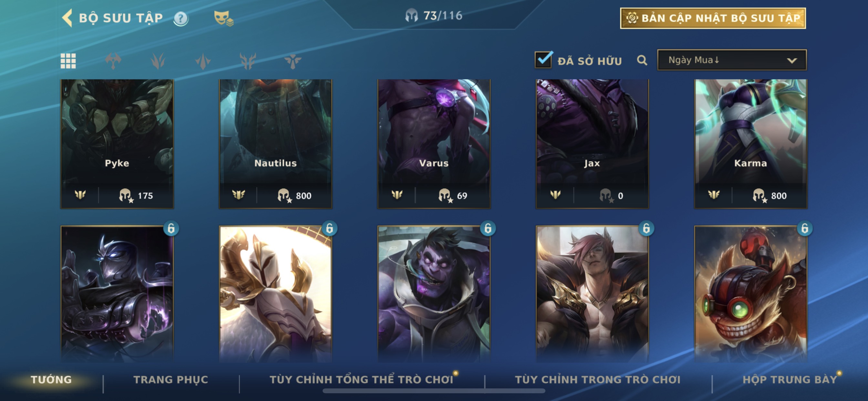
Task: Uncheck the Đã Sở Hữu checkbox
Action: 543,60
